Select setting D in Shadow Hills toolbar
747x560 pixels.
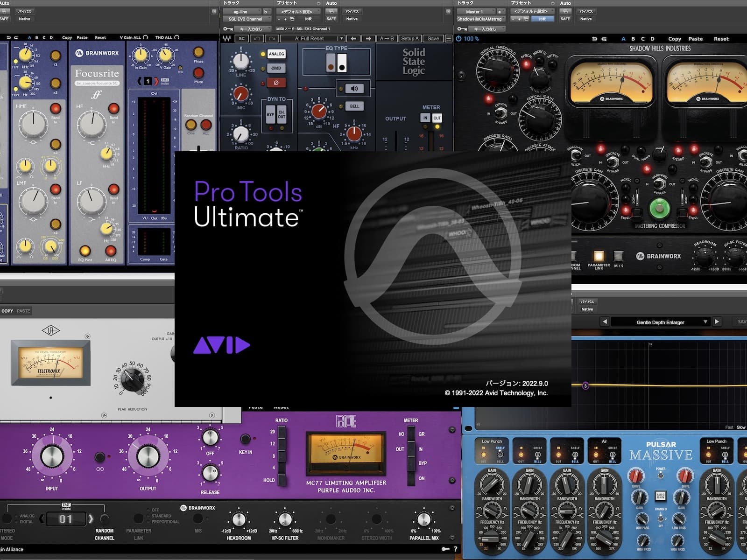coord(652,39)
